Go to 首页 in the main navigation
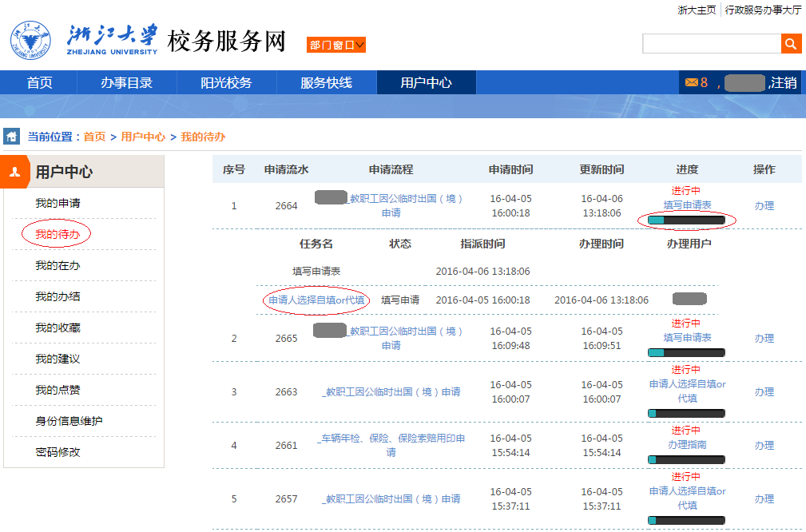The height and width of the screenshot is (532, 806). 39,82
